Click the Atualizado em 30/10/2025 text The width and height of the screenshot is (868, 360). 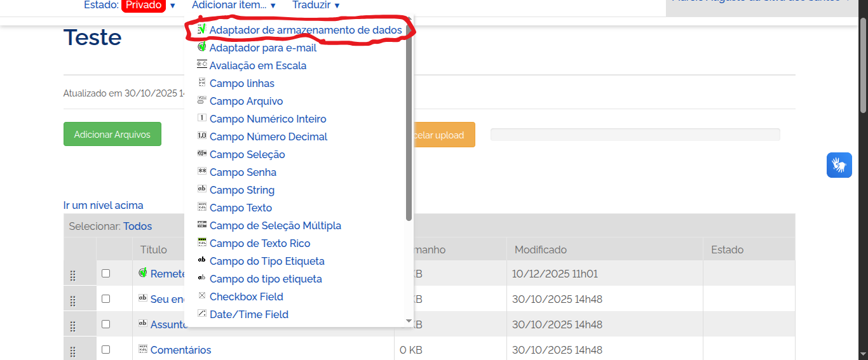coord(124,93)
